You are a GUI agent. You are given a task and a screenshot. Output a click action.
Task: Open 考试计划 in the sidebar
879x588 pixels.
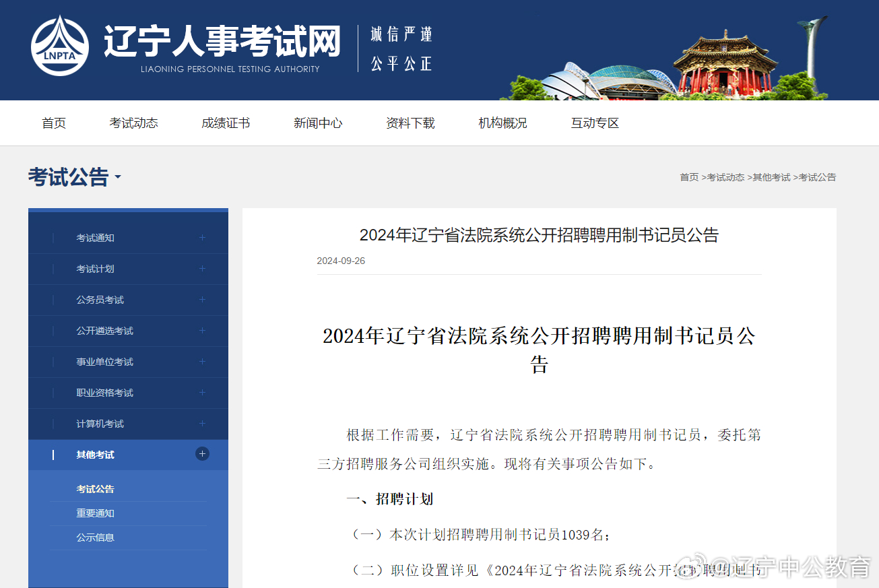(95, 269)
